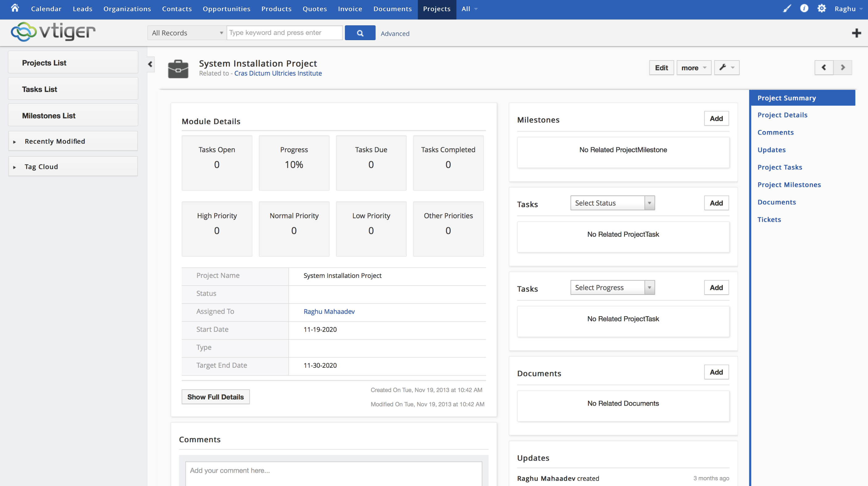Click the vtiger home logo icon
The width and height of the screenshot is (868, 486).
53,31
